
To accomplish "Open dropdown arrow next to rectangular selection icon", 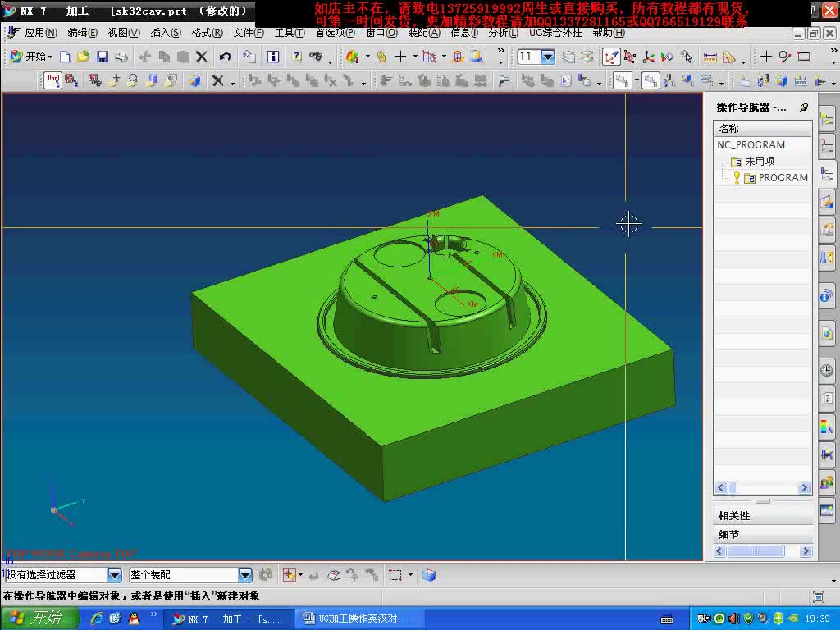I will [x=410, y=575].
